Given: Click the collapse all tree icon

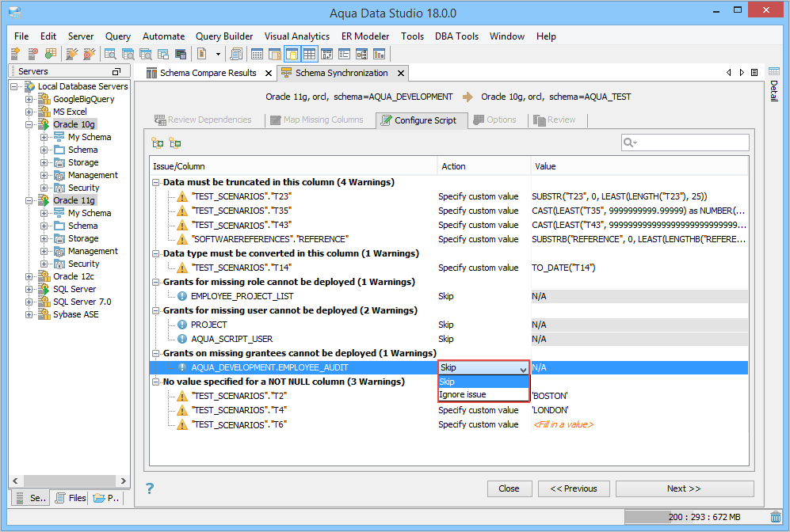Looking at the screenshot, I should pos(175,143).
